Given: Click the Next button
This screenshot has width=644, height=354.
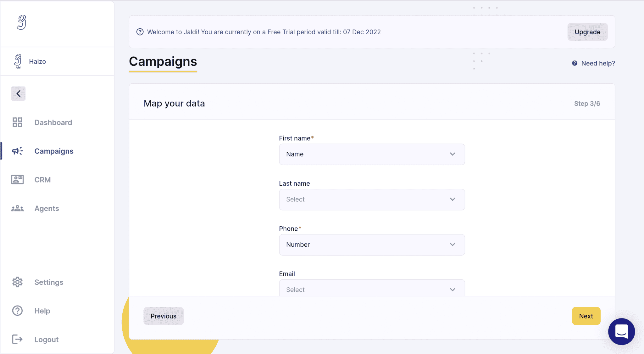Looking at the screenshot, I should click(586, 316).
